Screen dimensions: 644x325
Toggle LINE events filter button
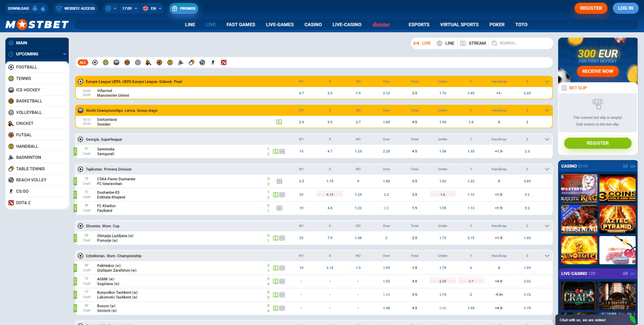click(446, 43)
